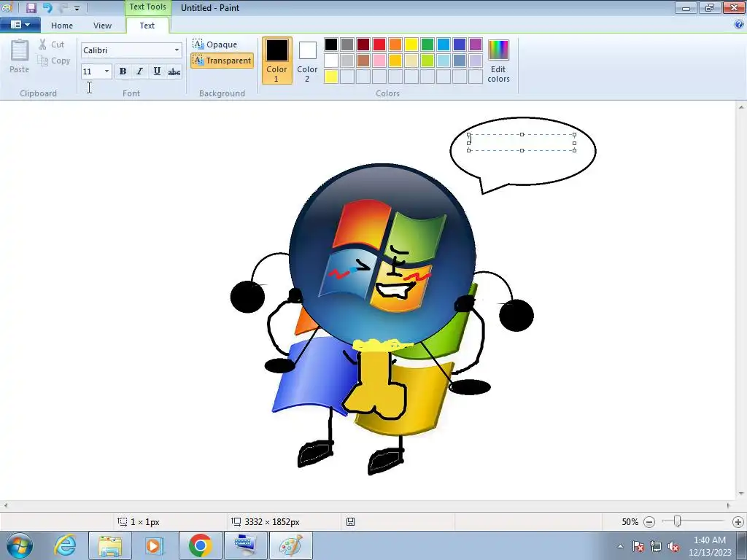Screen dimensions: 747x560
Task: Pick the custom yellow swatch in third row
Action: coord(331,77)
